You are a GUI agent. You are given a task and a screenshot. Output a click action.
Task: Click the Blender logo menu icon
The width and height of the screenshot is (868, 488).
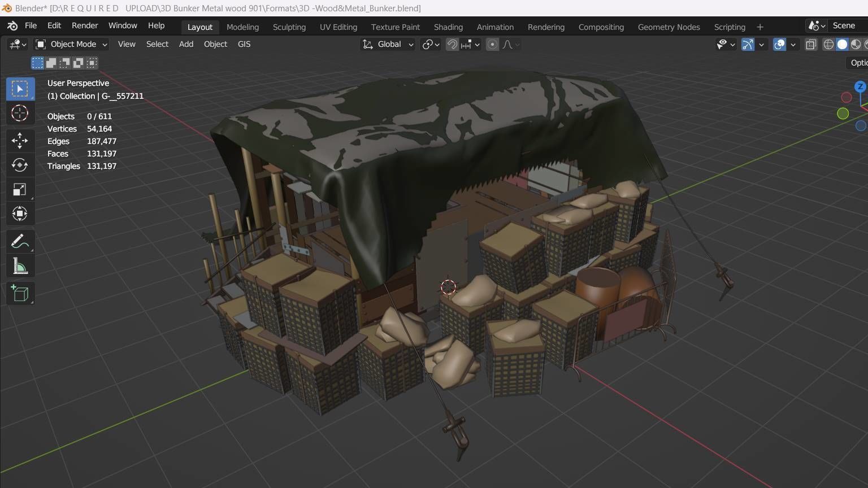click(x=12, y=26)
